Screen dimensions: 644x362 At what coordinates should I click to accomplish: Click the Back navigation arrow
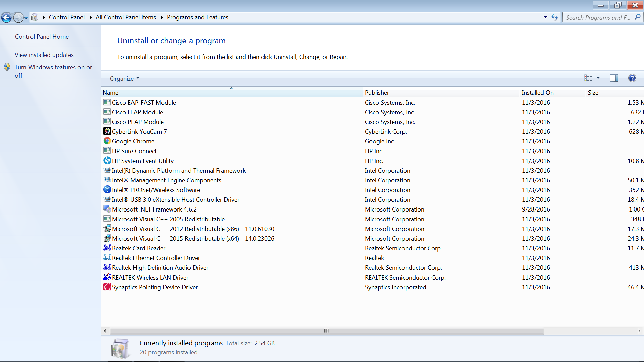point(7,17)
